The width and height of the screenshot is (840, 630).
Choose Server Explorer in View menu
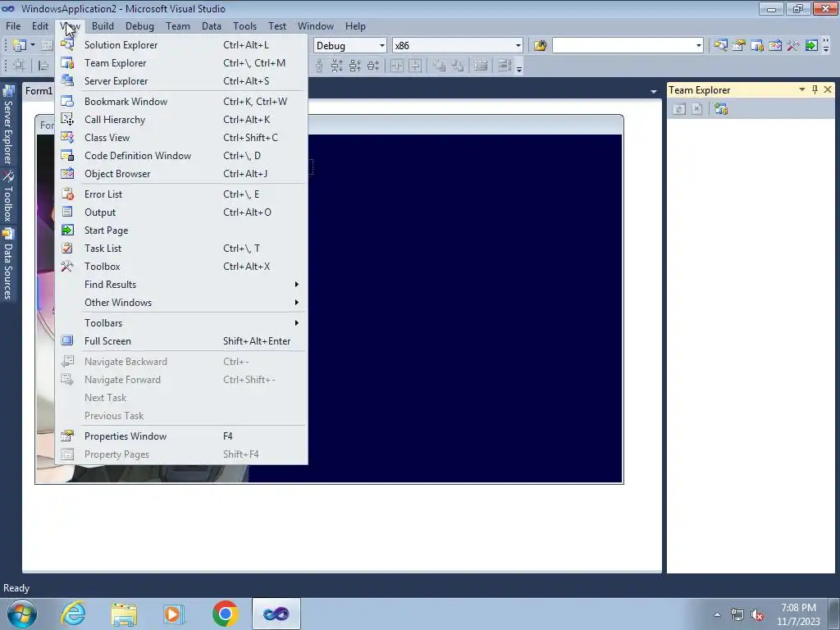(x=181, y=81)
